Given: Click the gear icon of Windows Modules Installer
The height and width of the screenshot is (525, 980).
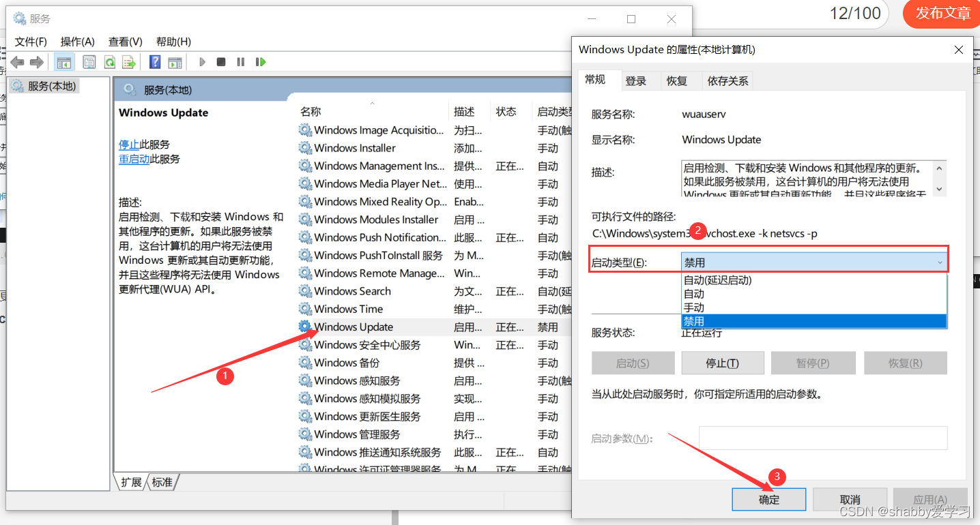Looking at the screenshot, I should point(305,220).
